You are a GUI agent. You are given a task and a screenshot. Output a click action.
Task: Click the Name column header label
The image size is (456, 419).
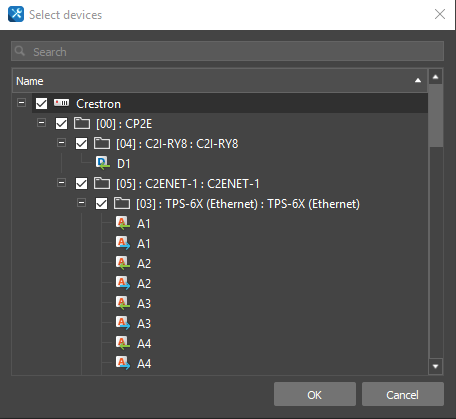(30, 81)
